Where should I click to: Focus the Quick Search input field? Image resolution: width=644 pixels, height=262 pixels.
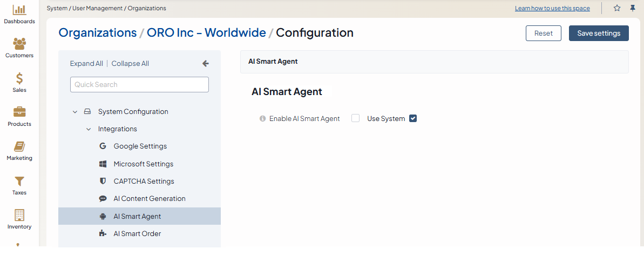pyautogui.click(x=139, y=84)
